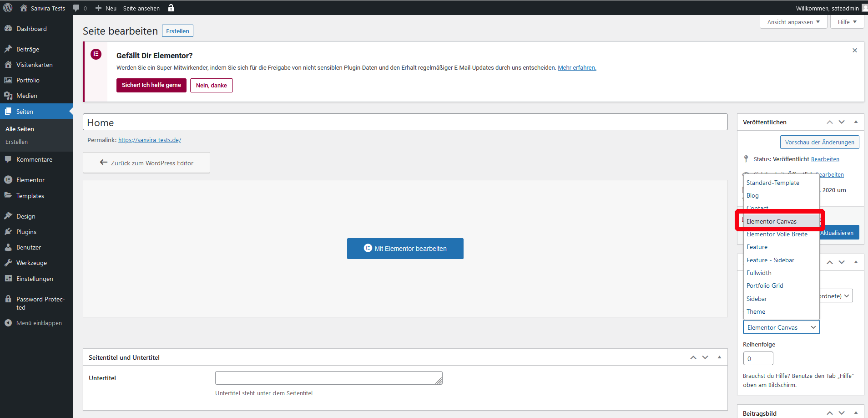The height and width of the screenshot is (418, 868).
Task: Choose Elementor Canvas in dropdown list
Action: tap(781, 221)
